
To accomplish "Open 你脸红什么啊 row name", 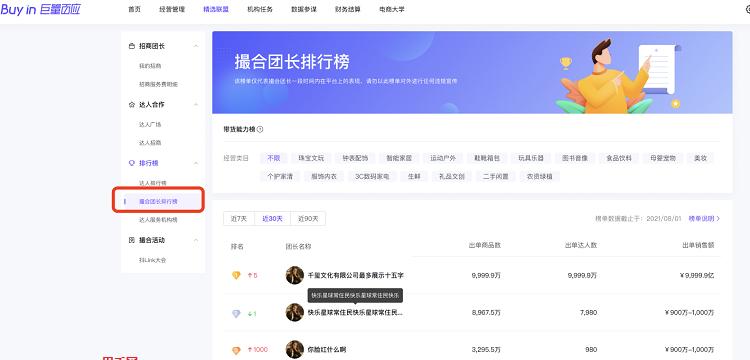I will point(327,350).
